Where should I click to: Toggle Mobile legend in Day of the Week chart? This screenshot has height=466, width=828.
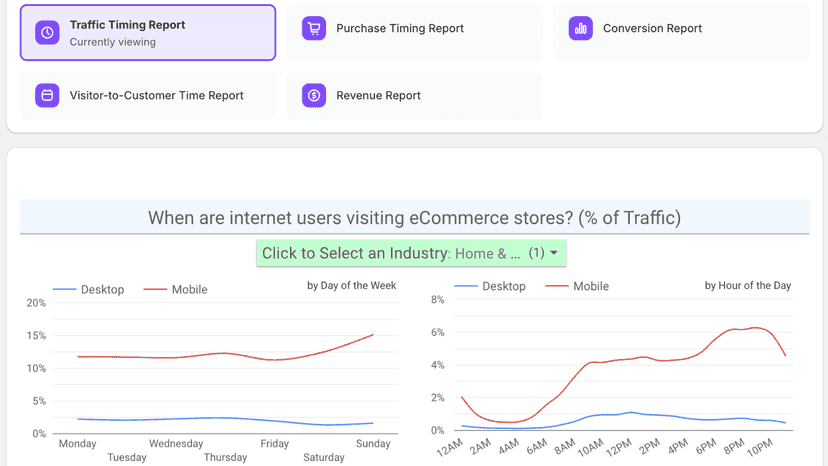[x=175, y=290]
